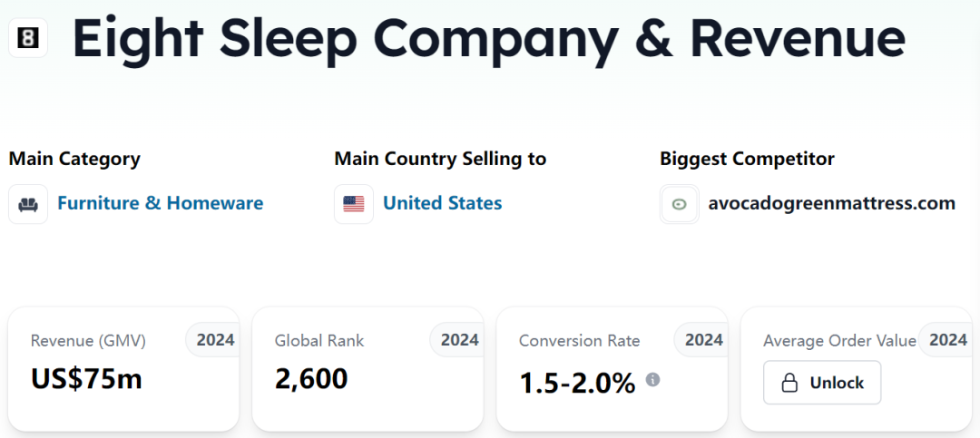Visit avocadogreenmattress.com competitor page
Screen dimensions: 980x438
click(x=831, y=203)
